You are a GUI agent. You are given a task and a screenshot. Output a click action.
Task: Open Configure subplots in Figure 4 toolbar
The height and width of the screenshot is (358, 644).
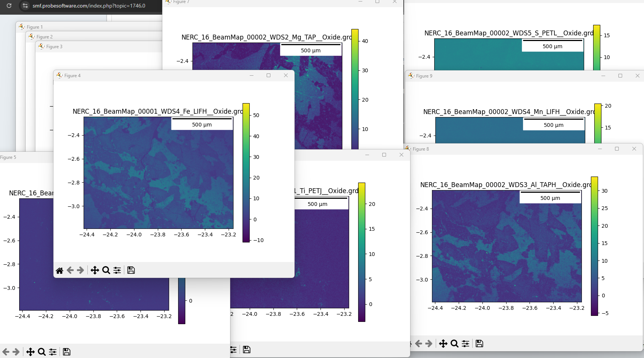(117, 270)
